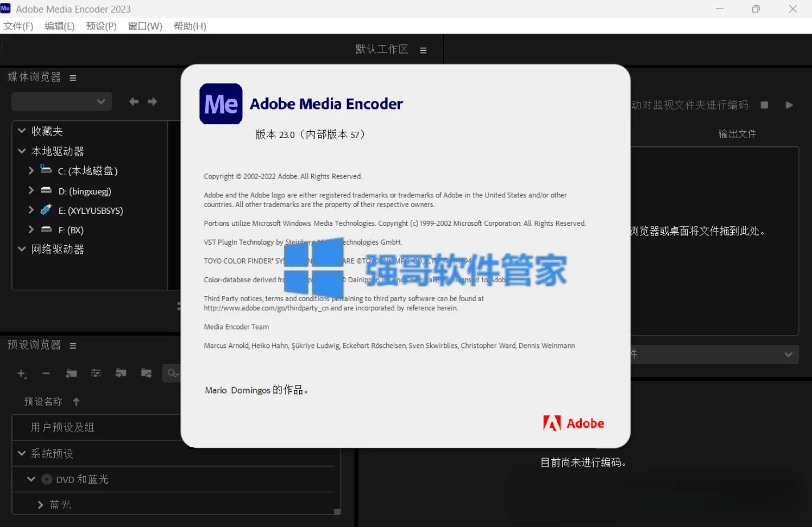The height and width of the screenshot is (527, 812).
Task: Click the Me logo in the About dialog
Action: tap(221, 104)
